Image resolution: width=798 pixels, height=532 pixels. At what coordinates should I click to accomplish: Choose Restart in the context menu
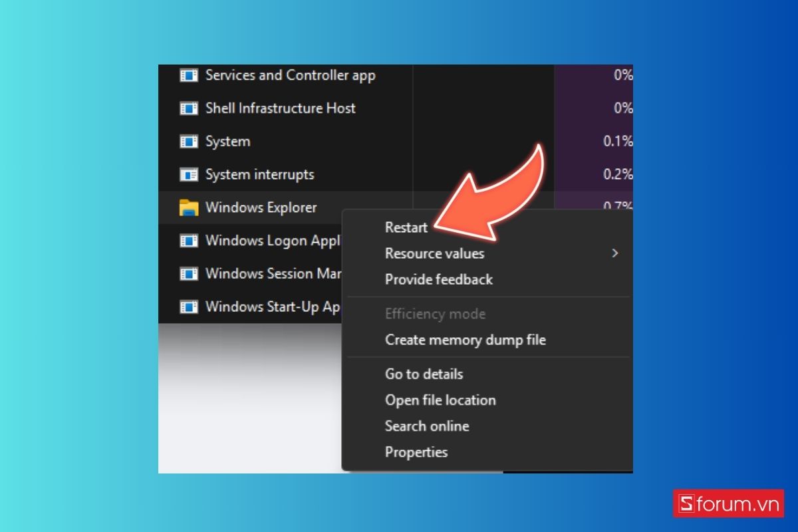(406, 227)
